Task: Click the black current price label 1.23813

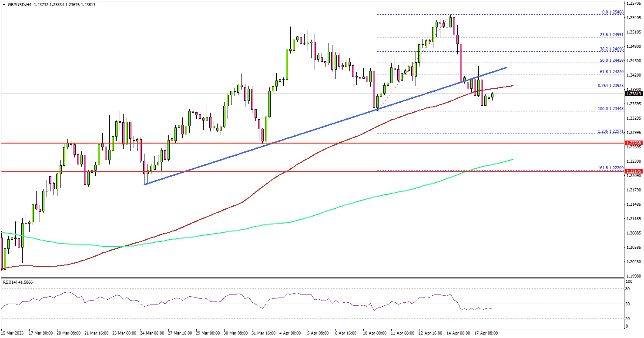Action: tap(633, 94)
